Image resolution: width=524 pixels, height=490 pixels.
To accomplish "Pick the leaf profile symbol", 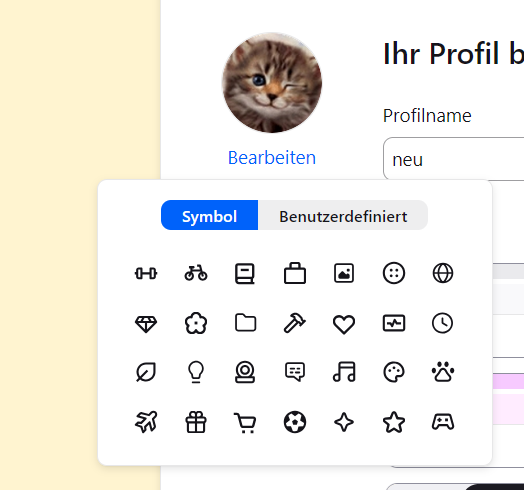I will coord(146,372).
